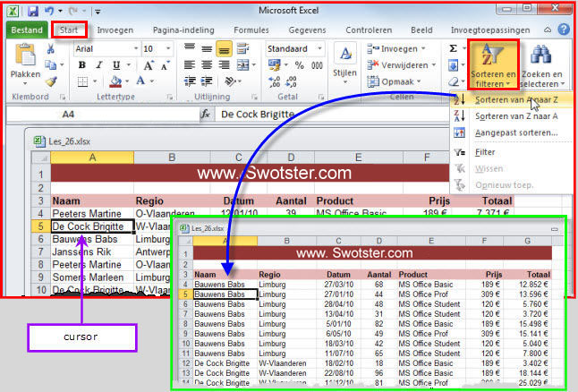Toggle Underline formatting
Image resolution: width=578 pixels, height=392 pixels.
[x=116, y=65]
